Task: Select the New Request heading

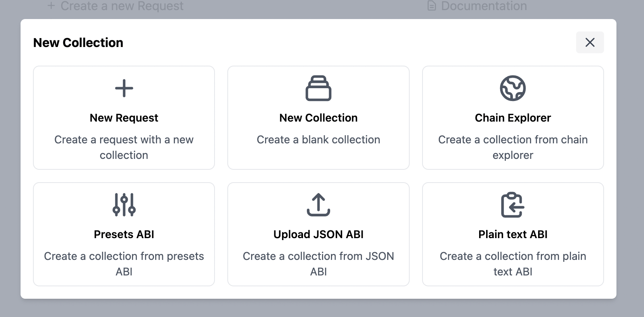Action: 124,118
